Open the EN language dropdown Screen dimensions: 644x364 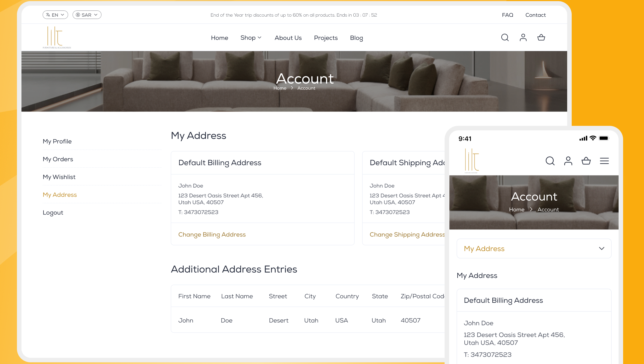[55, 15]
